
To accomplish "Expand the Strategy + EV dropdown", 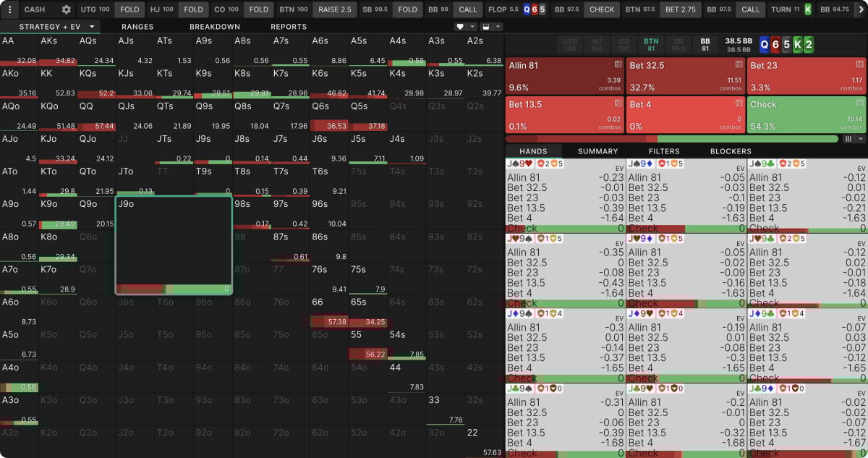I will [92, 27].
